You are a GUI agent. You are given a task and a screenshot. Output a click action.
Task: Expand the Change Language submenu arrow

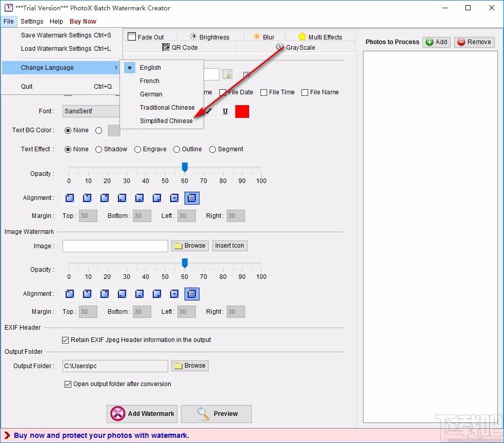pyautogui.click(x=116, y=68)
